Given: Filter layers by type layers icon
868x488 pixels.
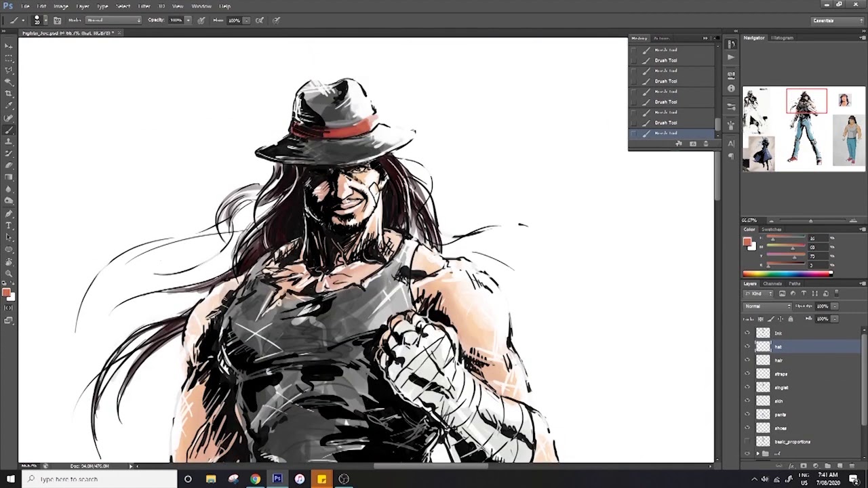Looking at the screenshot, I should (x=804, y=293).
